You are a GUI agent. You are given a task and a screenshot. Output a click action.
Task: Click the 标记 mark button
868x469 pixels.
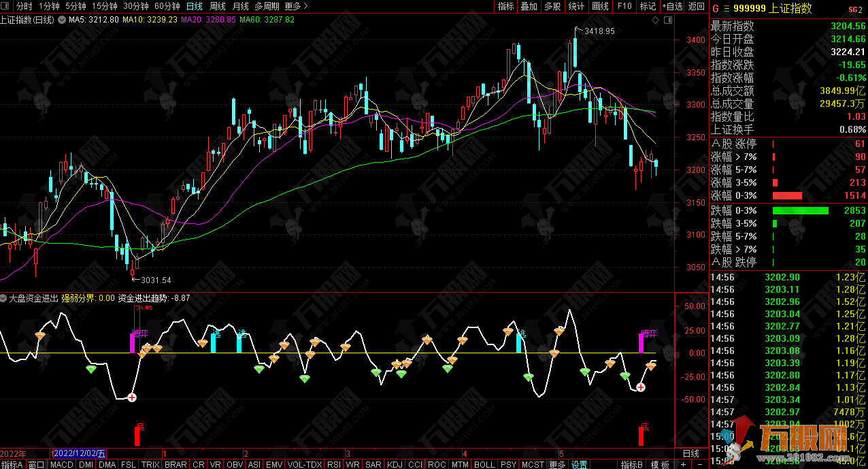pyautogui.click(x=648, y=6)
